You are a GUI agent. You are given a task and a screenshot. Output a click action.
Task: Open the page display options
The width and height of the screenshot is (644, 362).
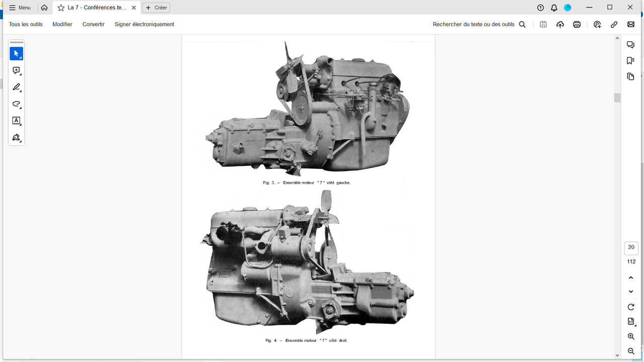pos(631,322)
